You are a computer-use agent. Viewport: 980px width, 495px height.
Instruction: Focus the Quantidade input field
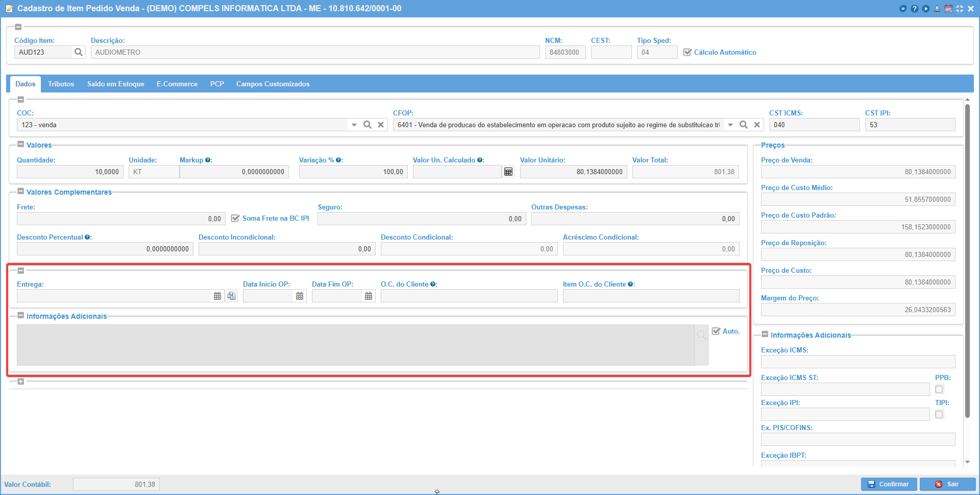pyautogui.click(x=70, y=172)
